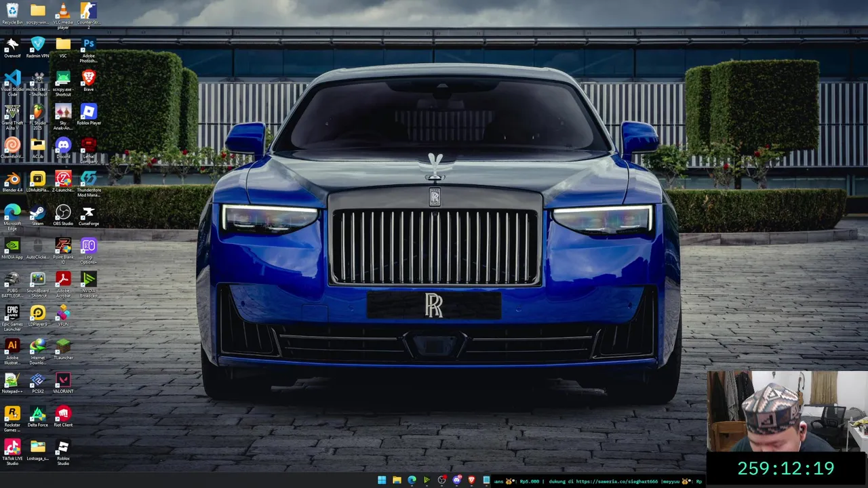Open Epic Games Launcher shortcut
Viewport: 868px width, 488px height.
click(x=12, y=317)
